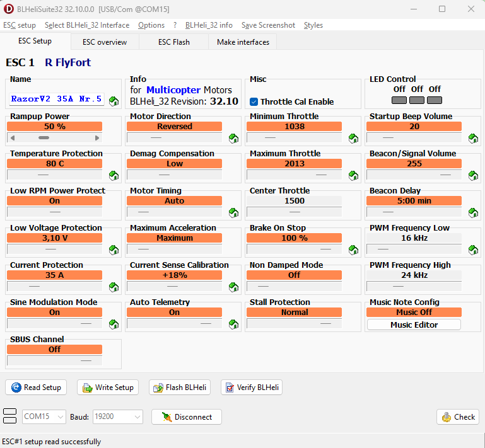Screen dimensions: 485x448
Task: Switch to the ESC Flash tab
Action: [174, 42]
